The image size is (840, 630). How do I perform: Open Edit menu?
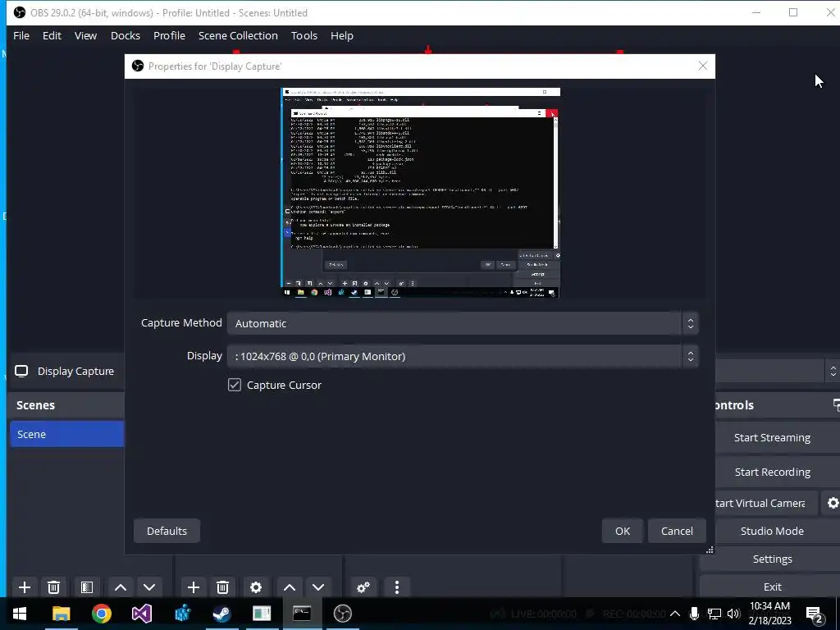(x=52, y=35)
